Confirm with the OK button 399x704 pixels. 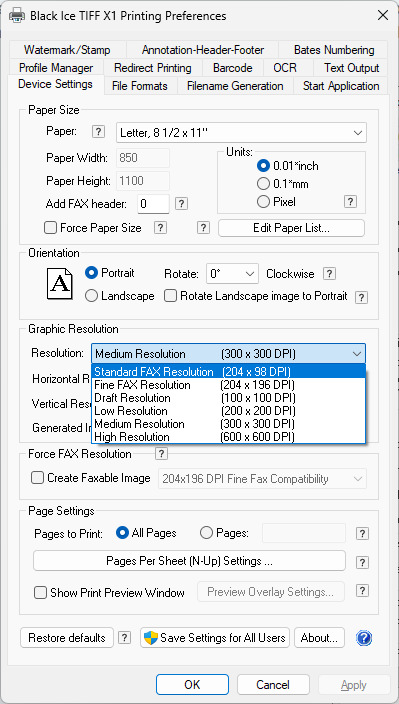coord(192,684)
